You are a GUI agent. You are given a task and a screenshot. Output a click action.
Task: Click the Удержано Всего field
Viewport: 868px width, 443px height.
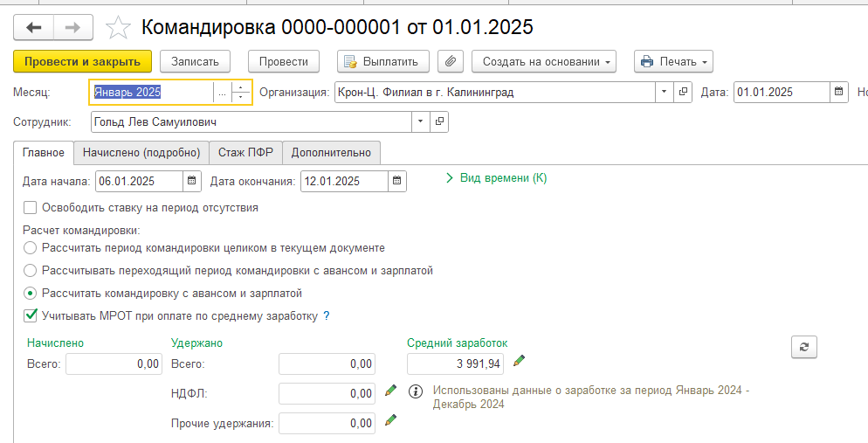click(x=327, y=363)
